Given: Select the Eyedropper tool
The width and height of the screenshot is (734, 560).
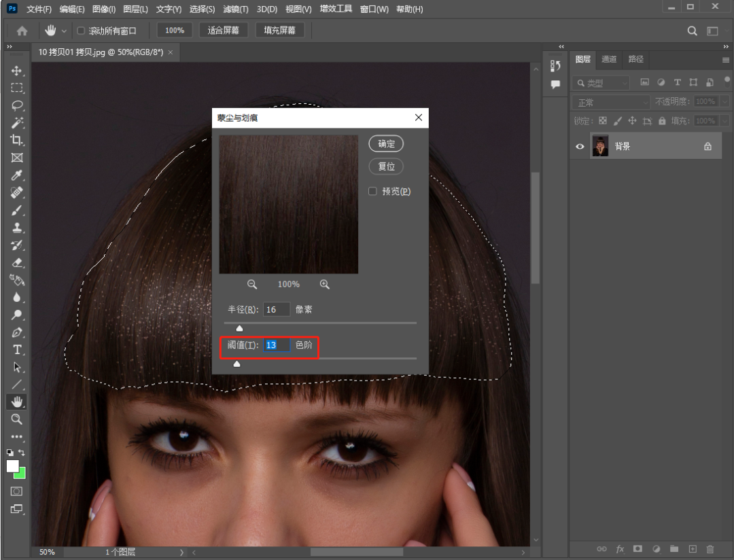Looking at the screenshot, I should click(x=17, y=175).
